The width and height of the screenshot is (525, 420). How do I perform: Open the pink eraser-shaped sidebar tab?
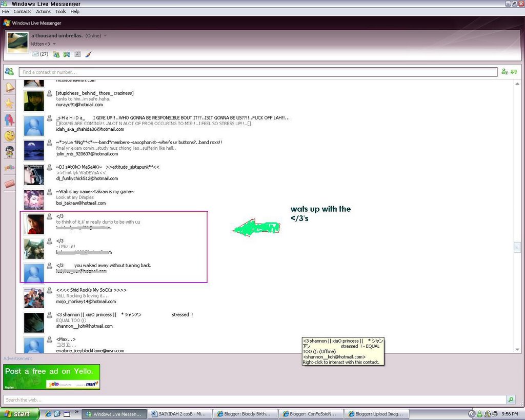pos(10,184)
